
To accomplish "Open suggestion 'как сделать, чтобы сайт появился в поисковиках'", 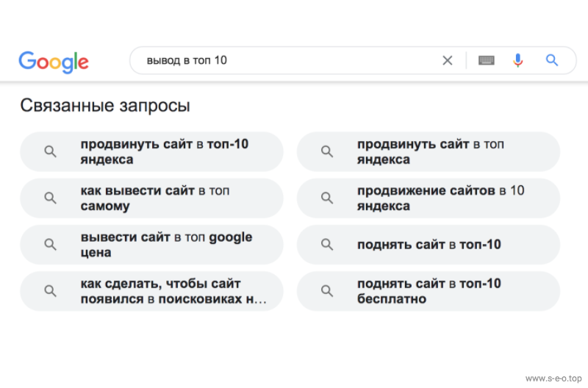I will [x=151, y=291].
